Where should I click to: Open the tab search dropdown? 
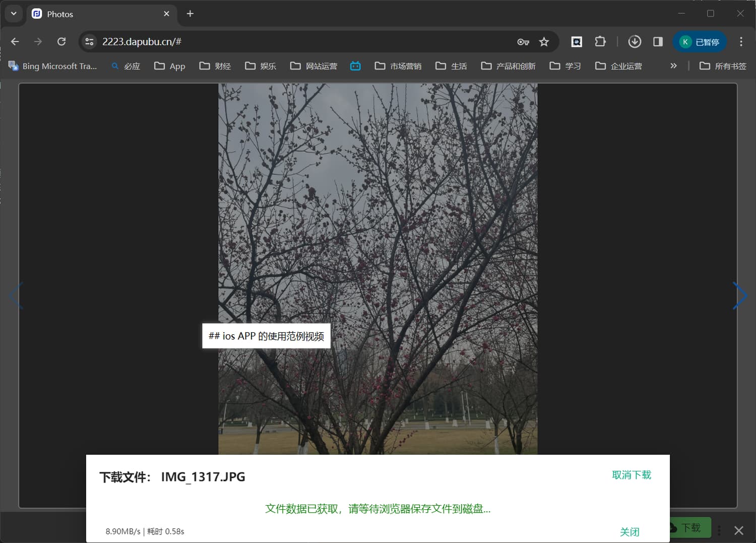pos(14,14)
